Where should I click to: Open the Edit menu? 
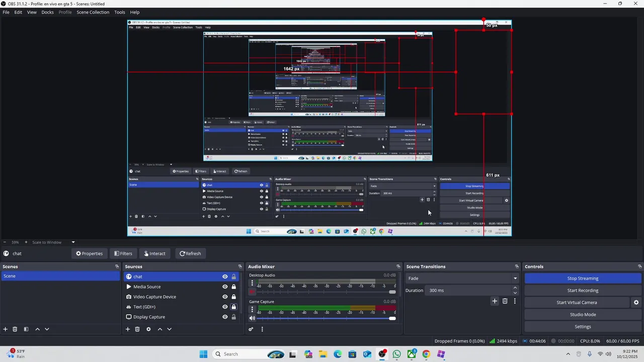[x=18, y=12]
